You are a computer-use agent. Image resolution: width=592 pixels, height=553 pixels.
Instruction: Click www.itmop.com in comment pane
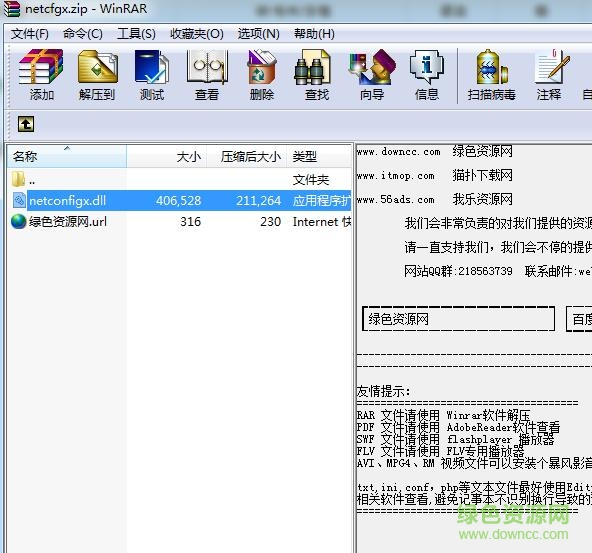click(x=395, y=176)
